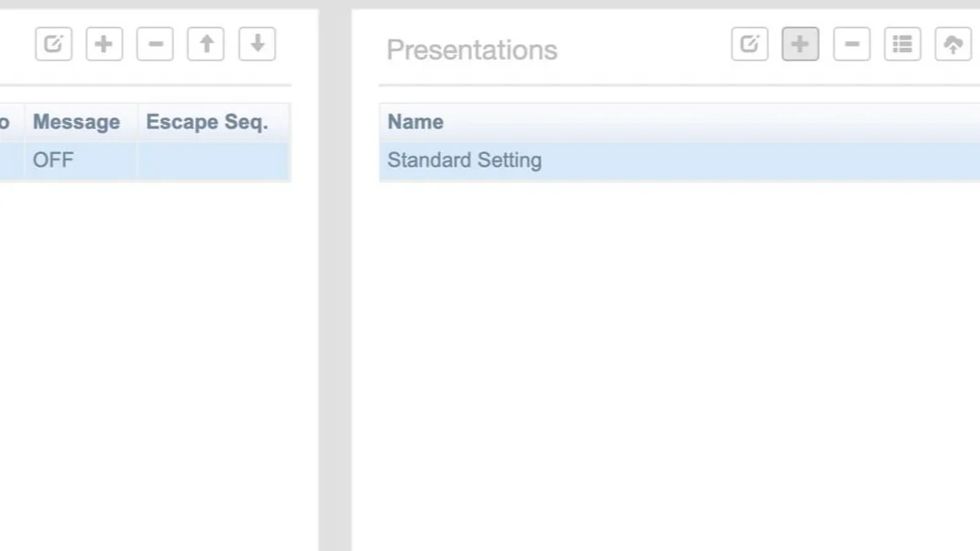The height and width of the screenshot is (551, 980).
Task: Edit the selected presentation
Action: tap(749, 44)
